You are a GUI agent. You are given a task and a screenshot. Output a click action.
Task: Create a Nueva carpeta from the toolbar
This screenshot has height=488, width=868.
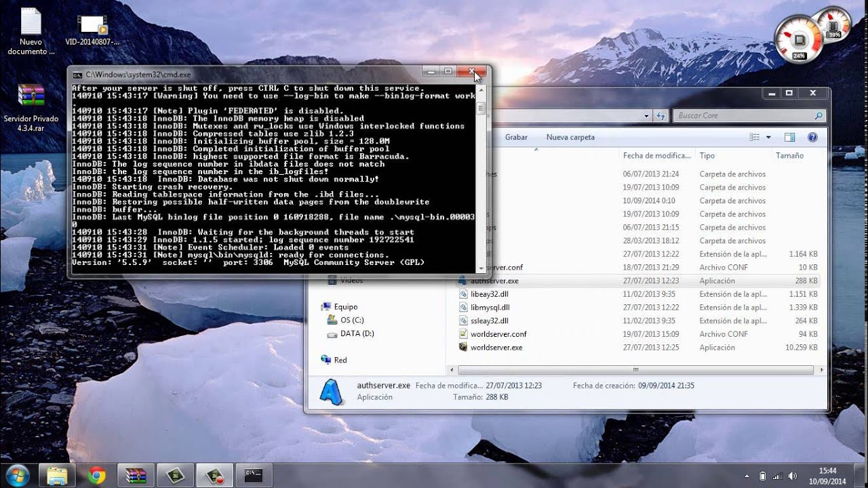pos(570,137)
